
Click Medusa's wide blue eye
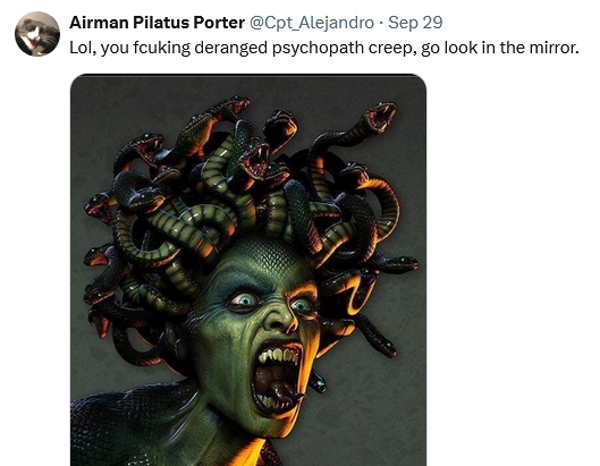245,300
